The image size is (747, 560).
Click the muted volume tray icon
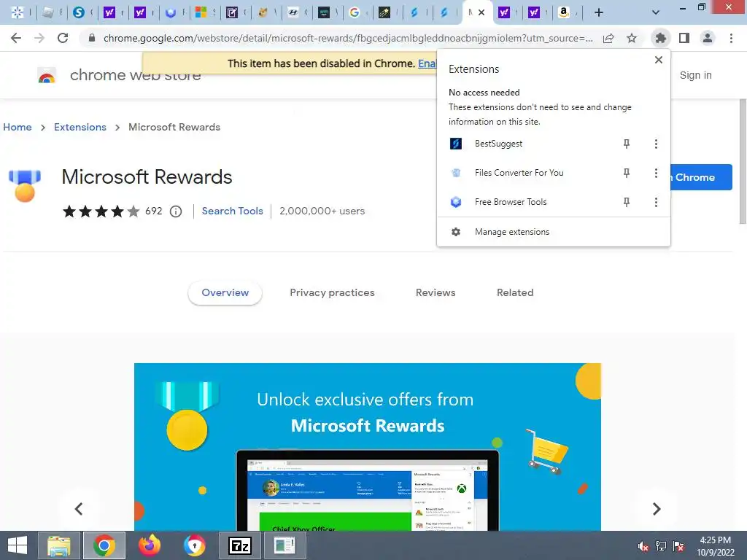pos(643,546)
